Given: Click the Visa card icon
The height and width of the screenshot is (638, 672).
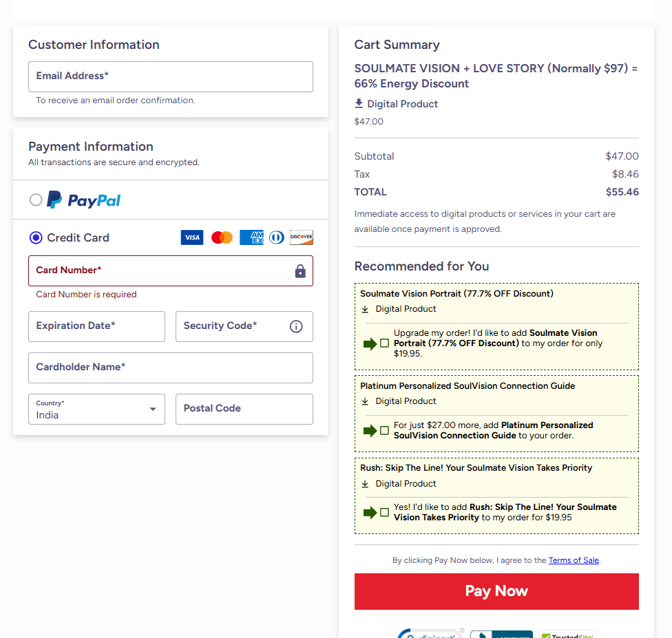Looking at the screenshot, I should tap(192, 237).
